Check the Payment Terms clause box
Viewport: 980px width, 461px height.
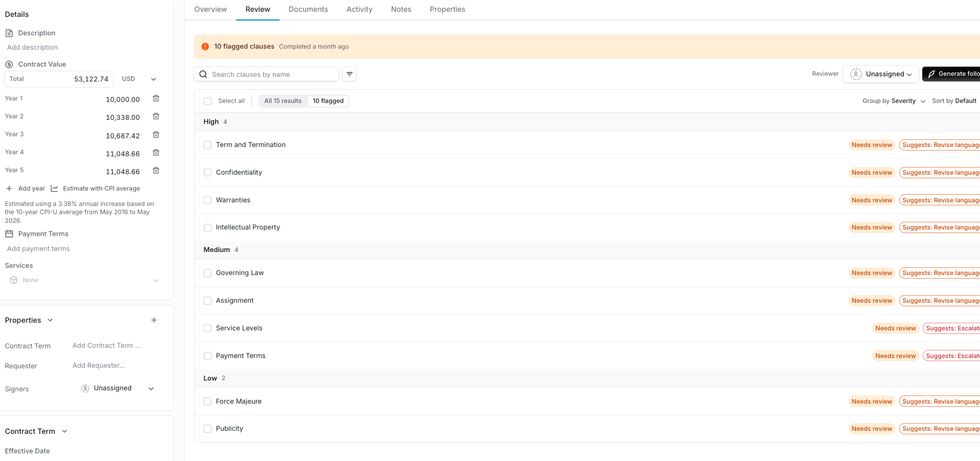(208, 356)
